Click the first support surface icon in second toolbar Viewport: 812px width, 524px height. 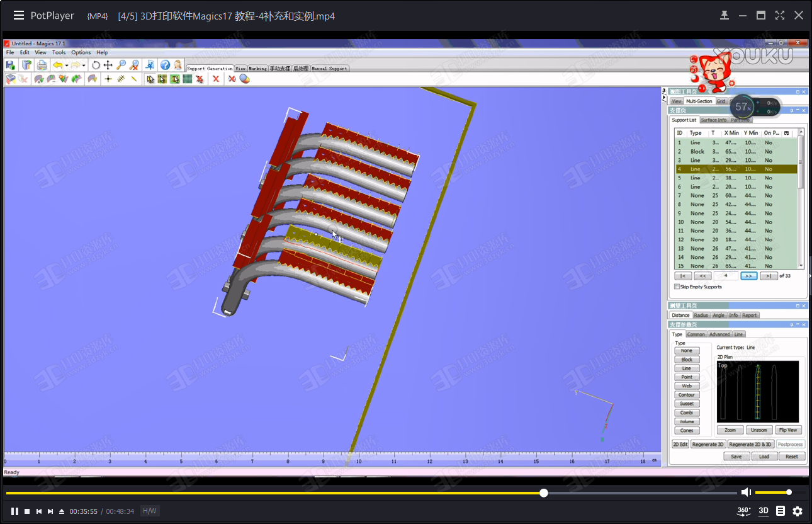11,79
